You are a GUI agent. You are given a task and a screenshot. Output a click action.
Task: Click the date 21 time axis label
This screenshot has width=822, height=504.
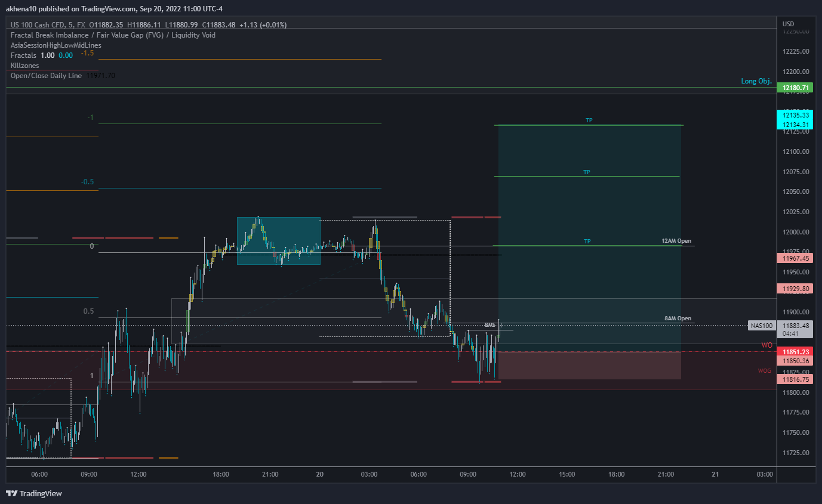point(716,475)
